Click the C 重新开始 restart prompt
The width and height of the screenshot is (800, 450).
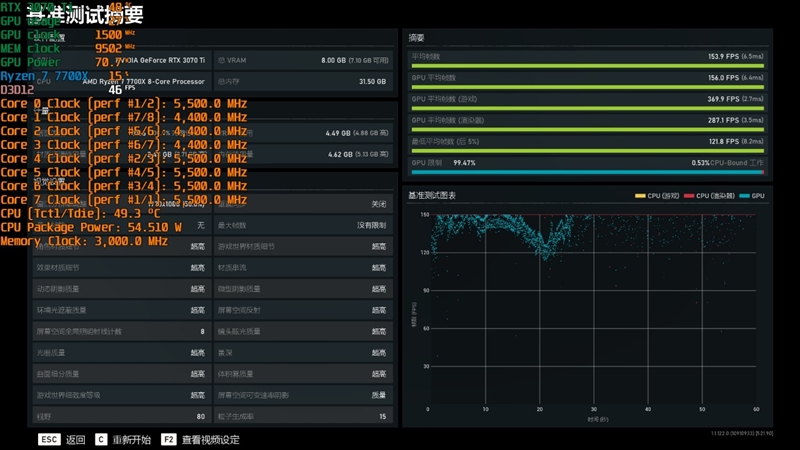coord(123,440)
